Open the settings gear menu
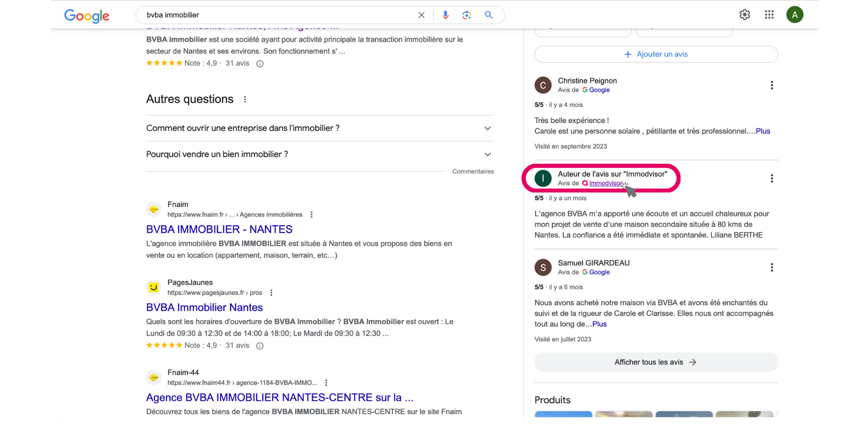868x434 pixels. tap(744, 15)
